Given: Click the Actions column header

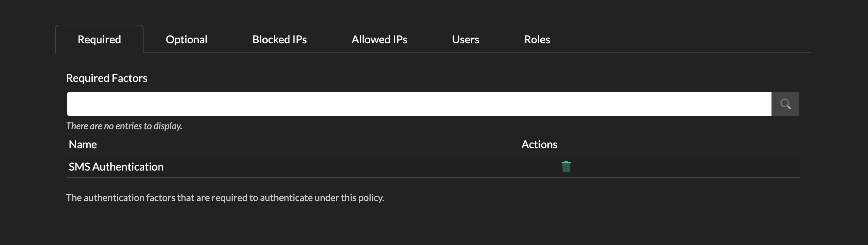Looking at the screenshot, I should coord(539,144).
